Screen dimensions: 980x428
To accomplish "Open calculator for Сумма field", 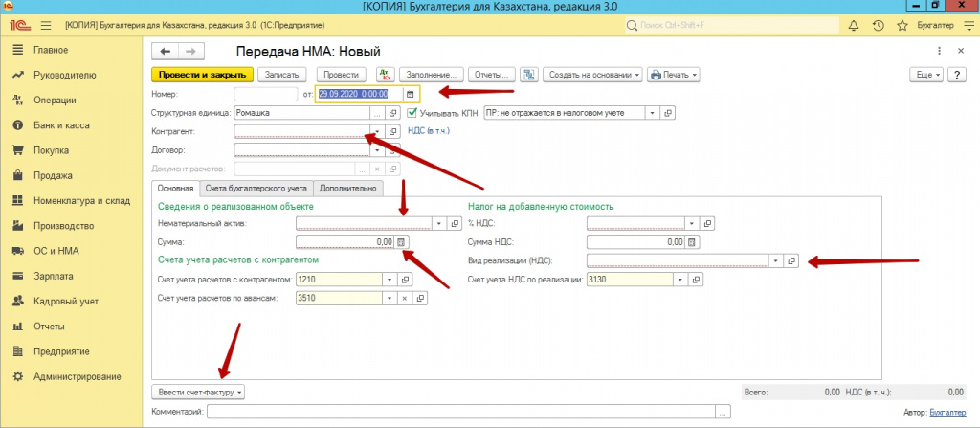I will pos(402,241).
